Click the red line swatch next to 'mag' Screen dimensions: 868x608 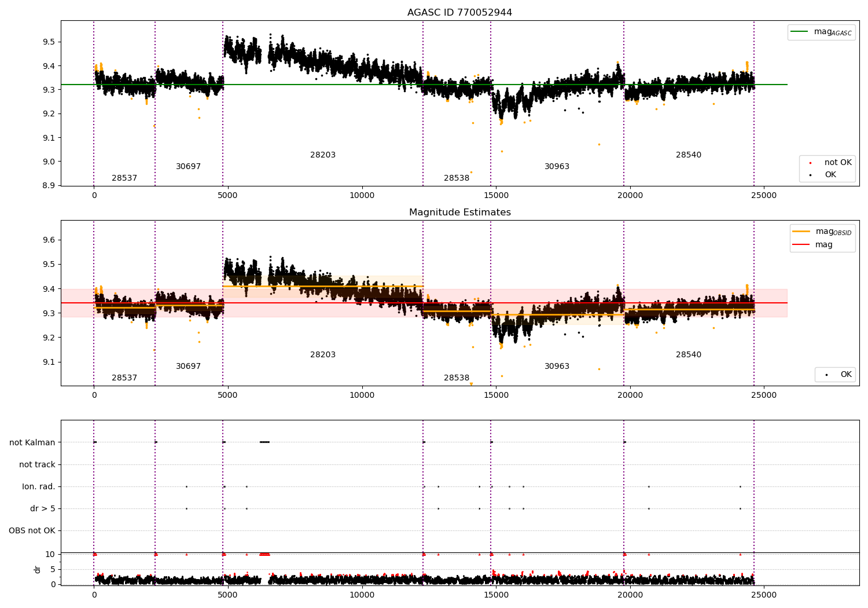801,244
